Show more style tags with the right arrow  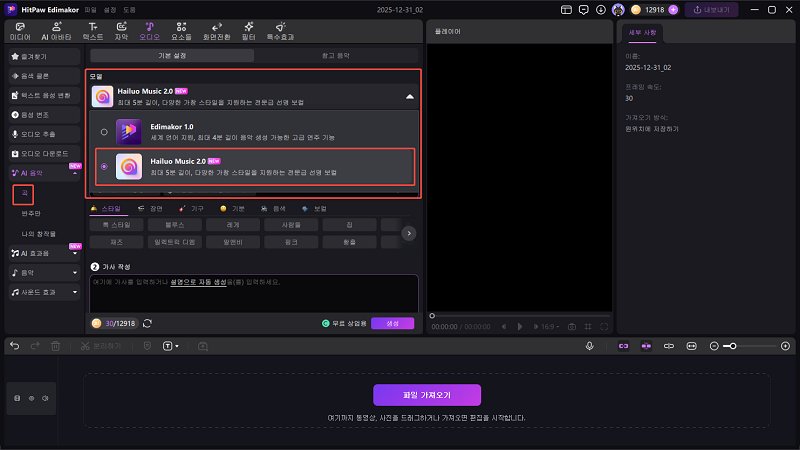tap(409, 233)
